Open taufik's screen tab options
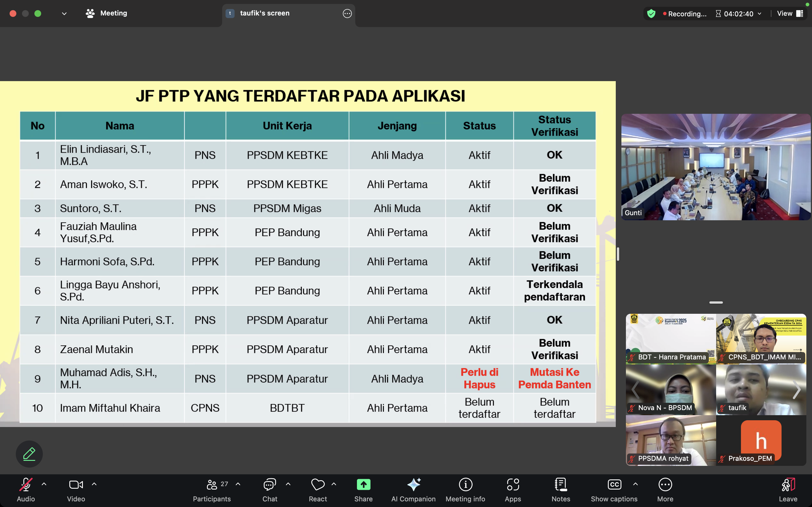812x507 pixels. [347, 14]
